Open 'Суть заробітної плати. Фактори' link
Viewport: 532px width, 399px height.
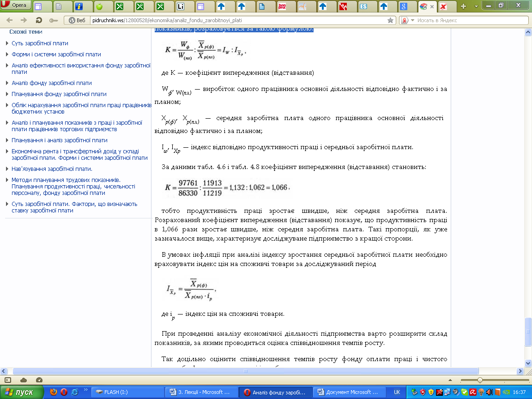(74, 207)
